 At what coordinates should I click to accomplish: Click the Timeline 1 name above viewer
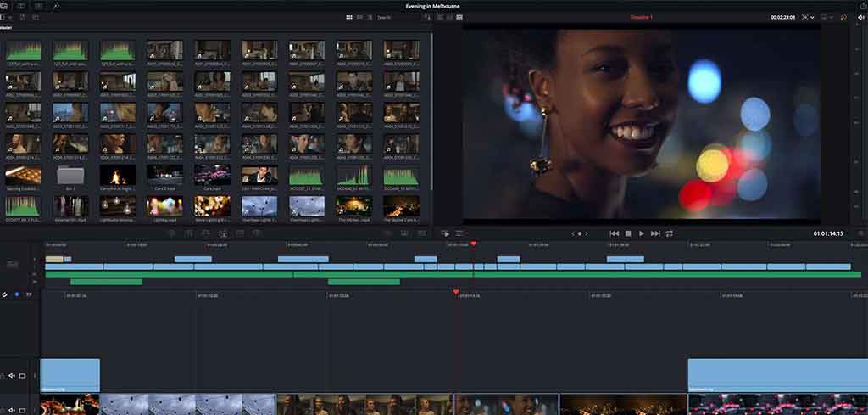tap(642, 17)
